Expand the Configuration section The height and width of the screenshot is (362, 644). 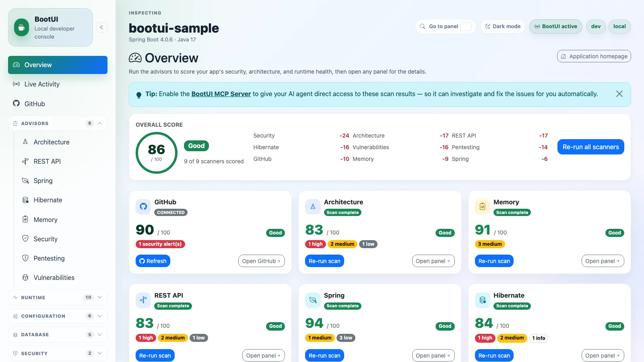click(58, 316)
